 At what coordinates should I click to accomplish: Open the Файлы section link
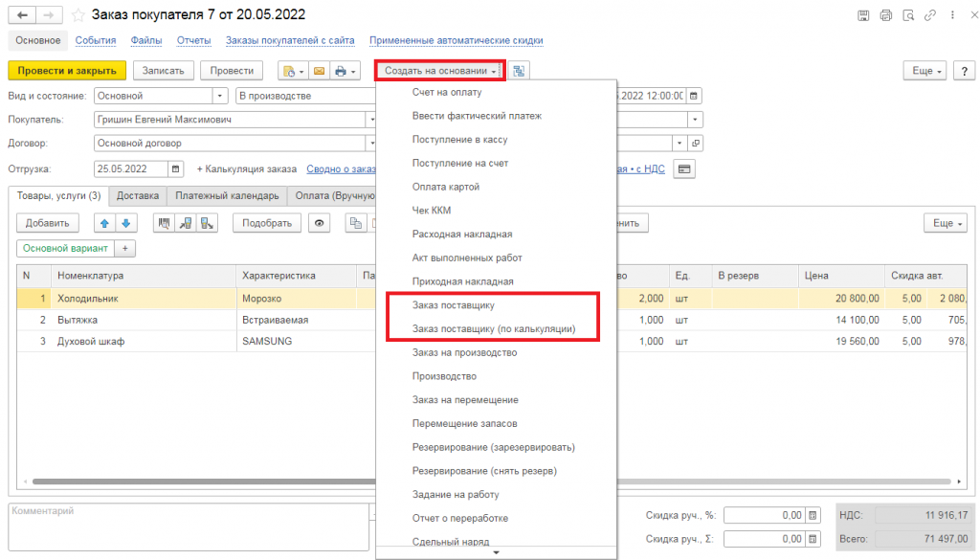click(x=146, y=40)
